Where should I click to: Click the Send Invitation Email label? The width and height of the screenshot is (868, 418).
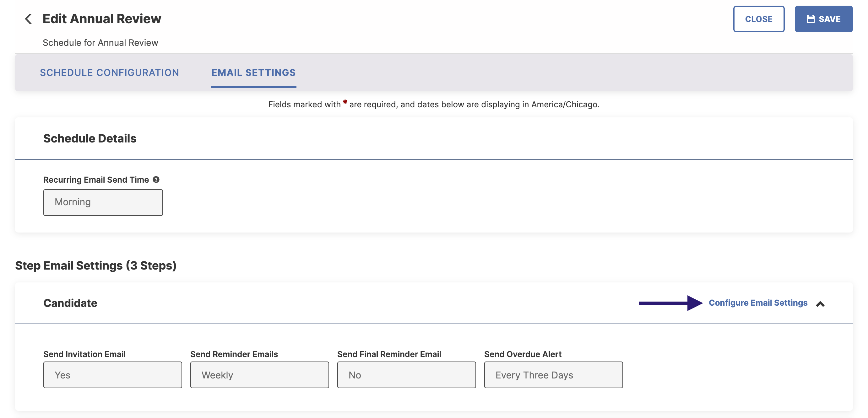coord(84,354)
